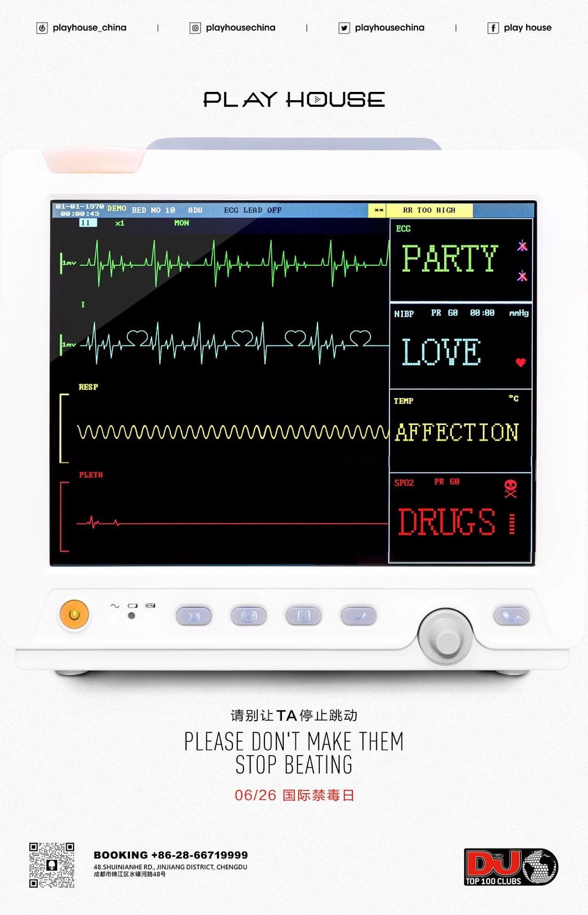Viewport: 588px width, 915px height.
Task: Click the dark indicator LED under battery symbol
Action: tap(131, 616)
